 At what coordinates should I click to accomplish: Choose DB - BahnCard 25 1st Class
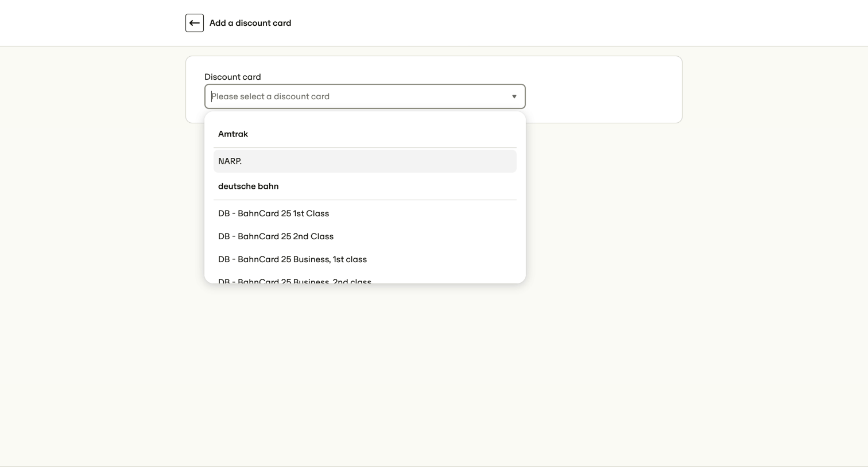click(x=365, y=213)
